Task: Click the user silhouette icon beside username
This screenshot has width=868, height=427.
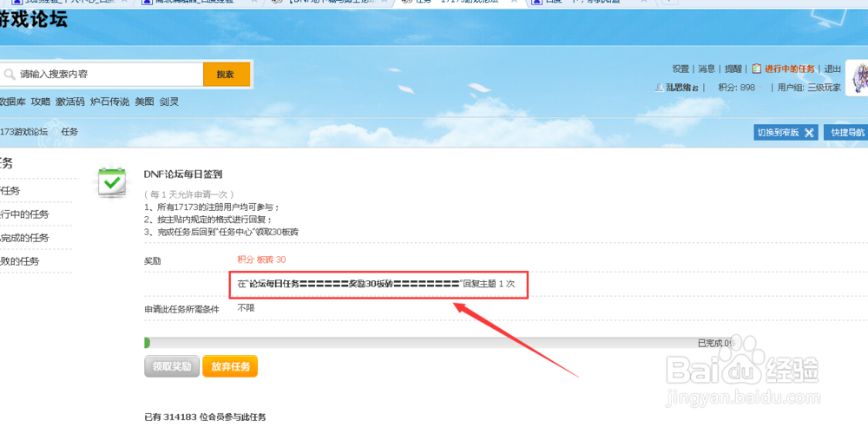Action: click(x=660, y=88)
